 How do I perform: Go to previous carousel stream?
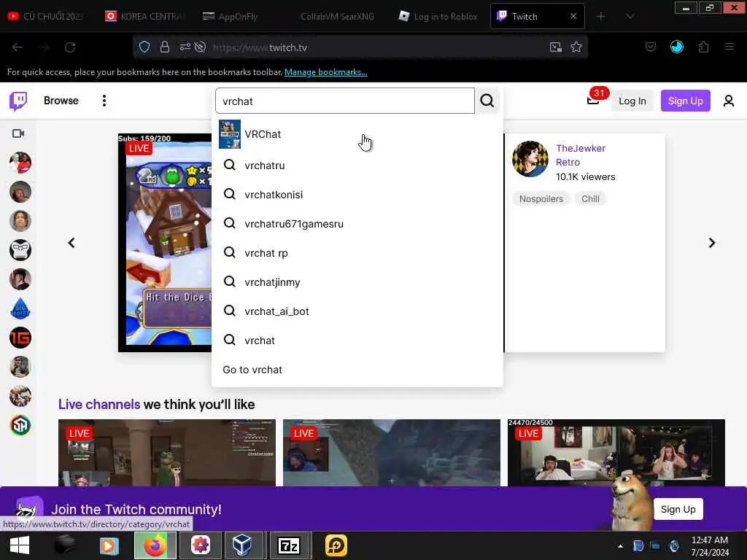(71, 243)
